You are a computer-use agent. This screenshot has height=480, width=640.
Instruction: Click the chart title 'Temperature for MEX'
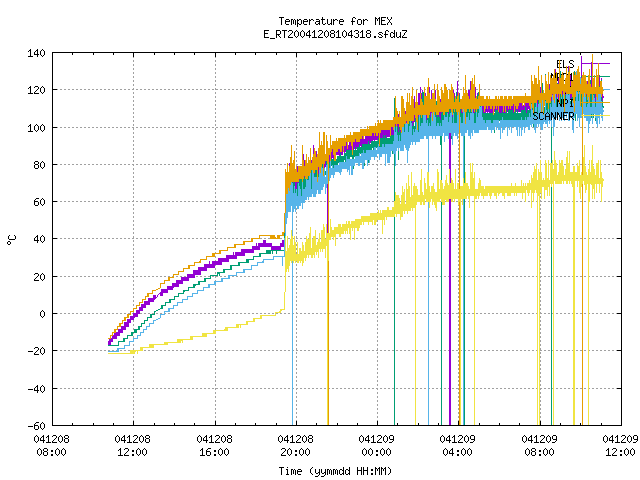pos(335,21)
